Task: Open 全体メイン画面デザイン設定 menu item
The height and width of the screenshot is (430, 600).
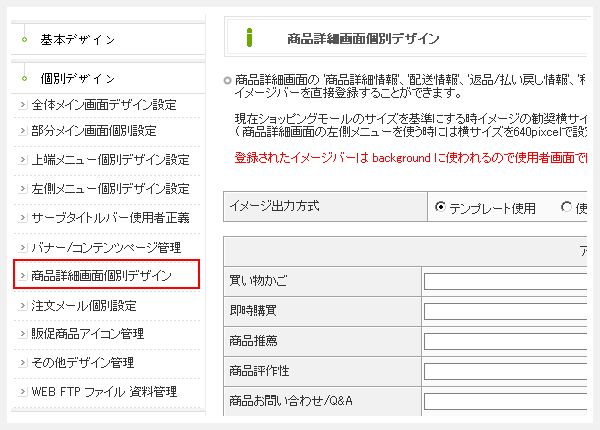Action: 103,104
